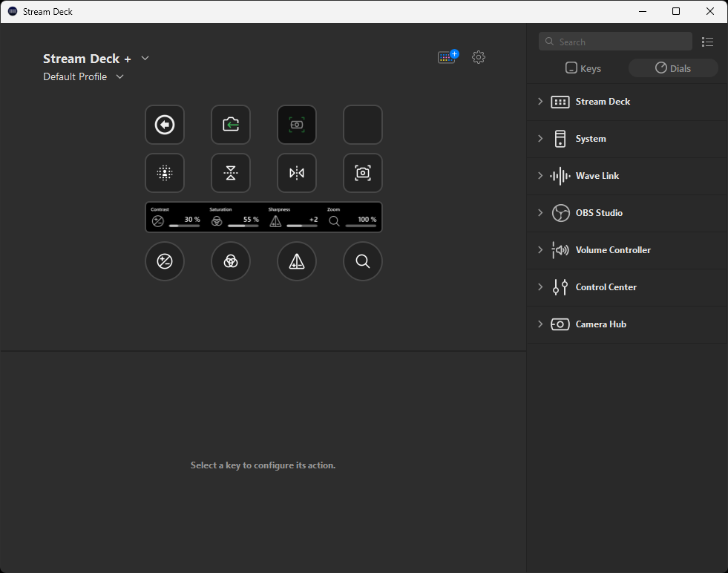
Task: Maximize the Stream Deck window
Action: [x=676, y=12]
